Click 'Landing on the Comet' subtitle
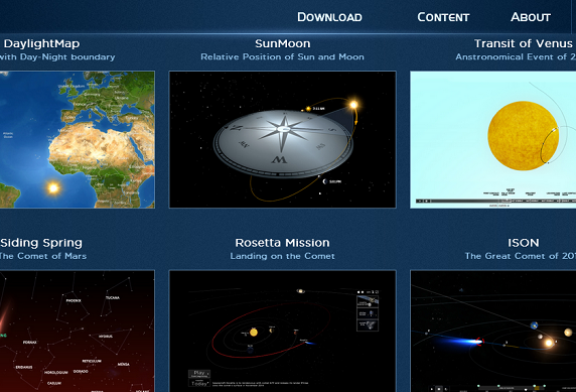576x392 pixels. point(282,256)
